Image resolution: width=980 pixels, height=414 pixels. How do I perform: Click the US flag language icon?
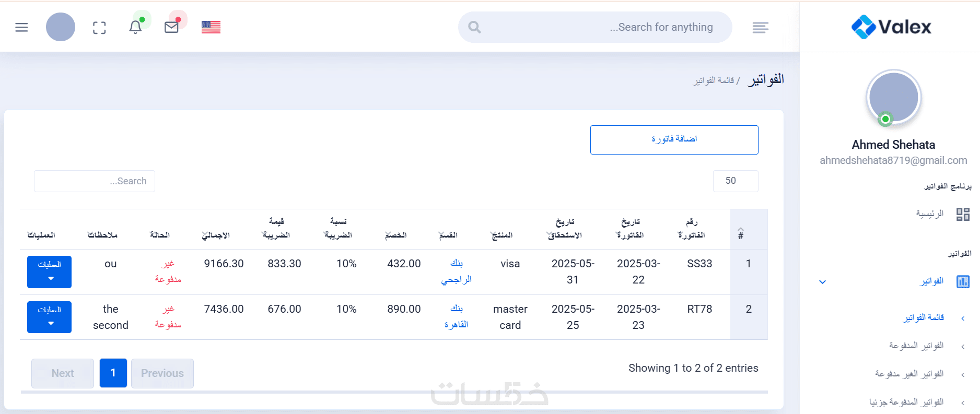click(211, 27)
